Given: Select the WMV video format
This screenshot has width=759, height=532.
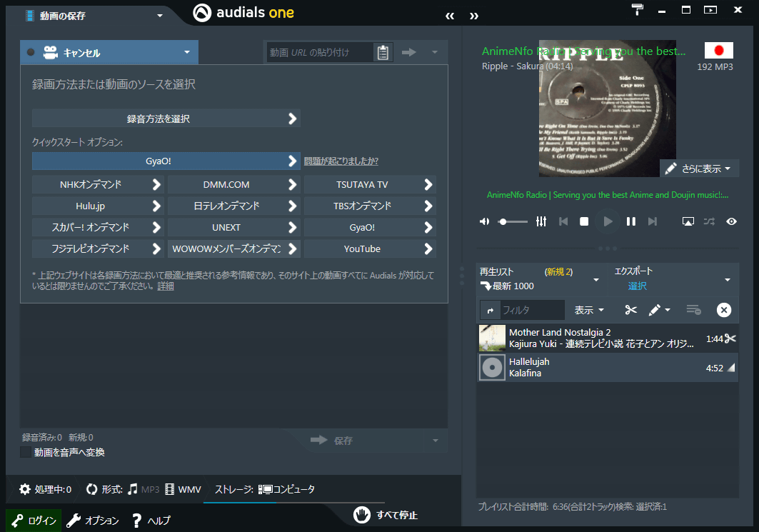Looking at the screenshot, I should pyautogui.click(x=183, y=489).
